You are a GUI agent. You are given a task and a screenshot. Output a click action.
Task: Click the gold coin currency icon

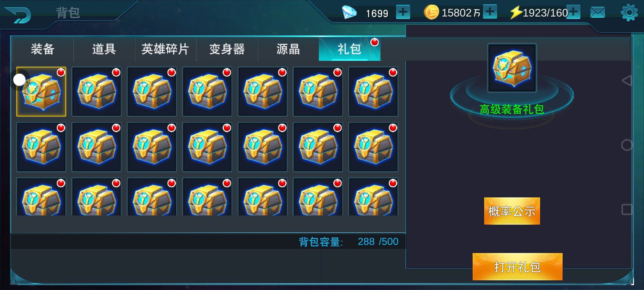(x=431, y=12)
